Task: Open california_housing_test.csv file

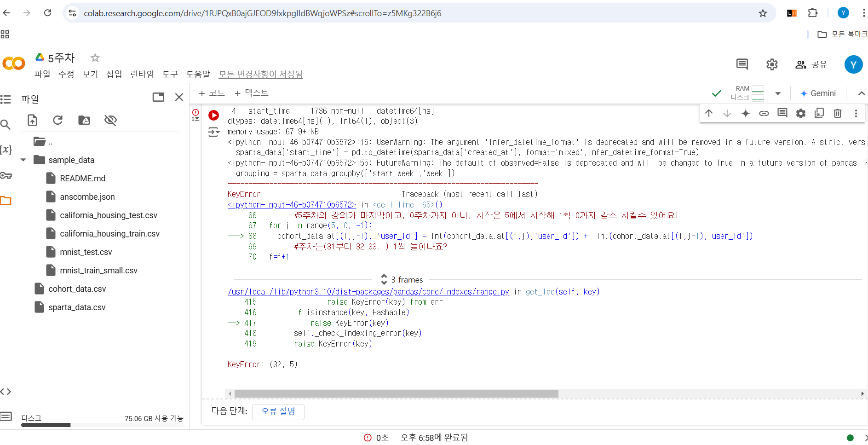Action: pyautogui.click(x=108, y=215)
